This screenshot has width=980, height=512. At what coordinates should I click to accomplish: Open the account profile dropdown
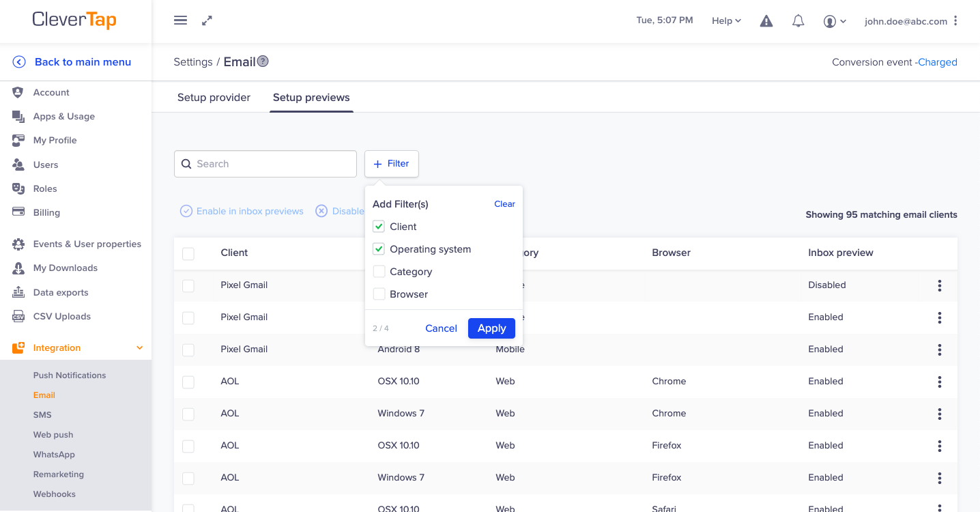point(834,20)
